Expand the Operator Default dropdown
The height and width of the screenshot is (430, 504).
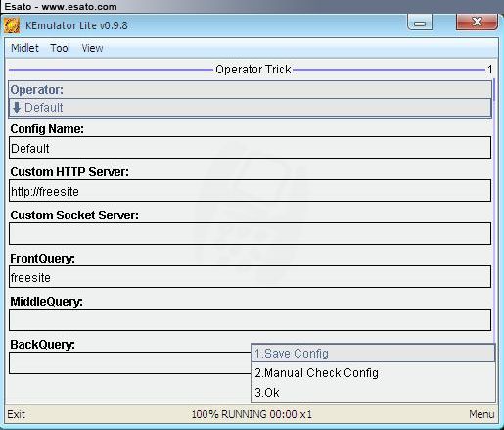(251, 108)
